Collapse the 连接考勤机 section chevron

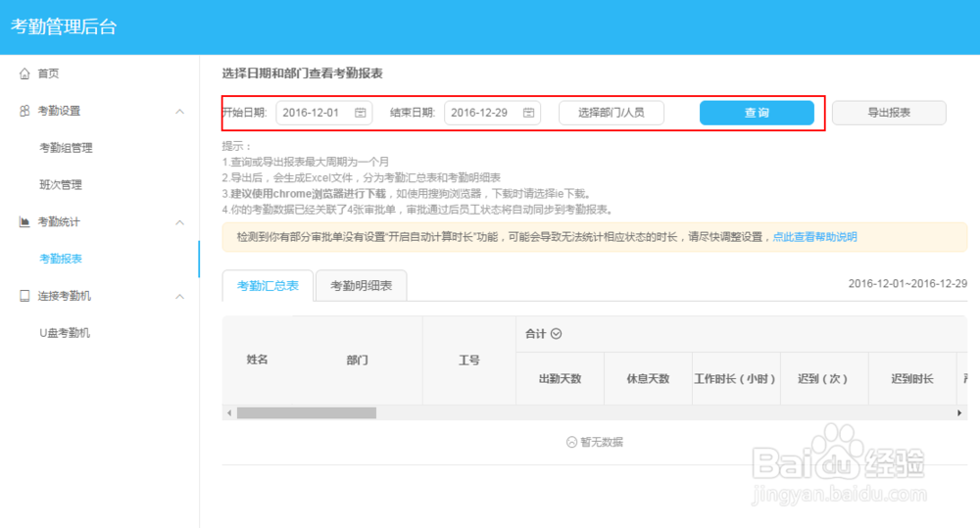click(x=180, y=296)
